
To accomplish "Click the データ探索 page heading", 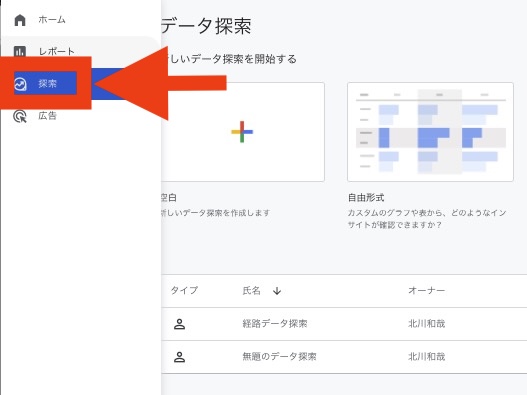I will pos(206,26).
